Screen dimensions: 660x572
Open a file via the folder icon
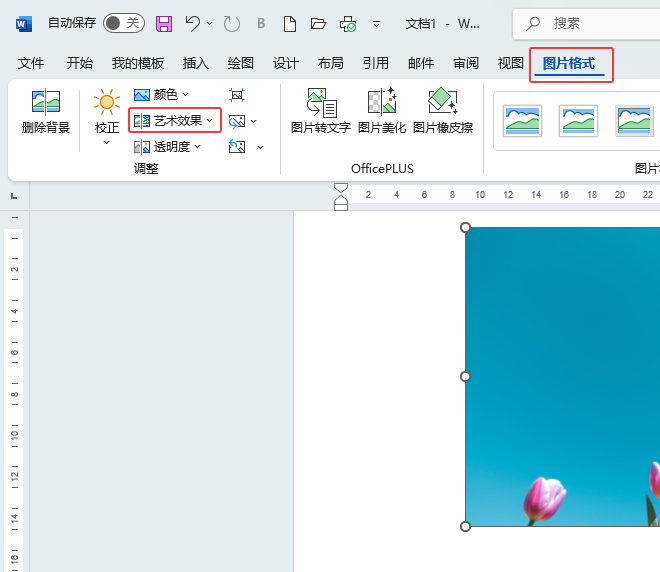pos(318,24)
